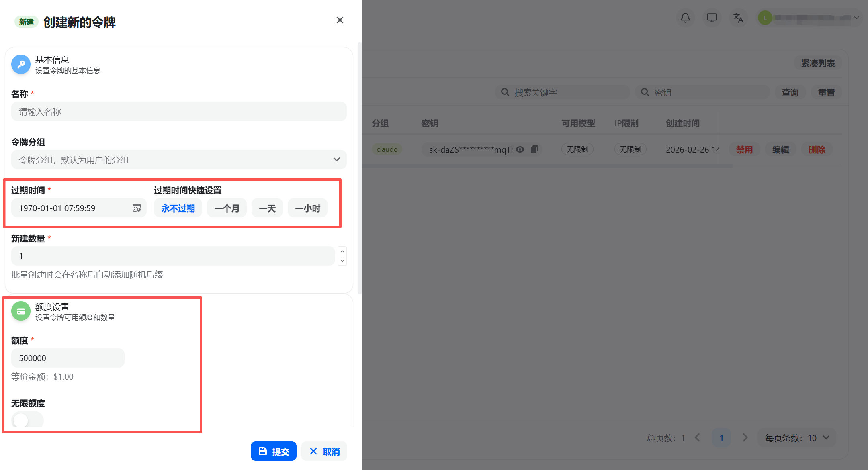868x470 pixels.
Task: Click the token name input field
Action: pos(179,112)
